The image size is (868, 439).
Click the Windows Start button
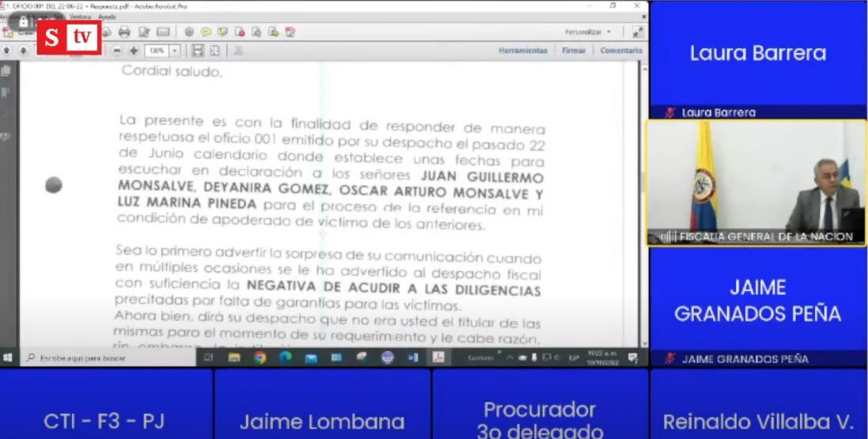[x=8, y=358]
